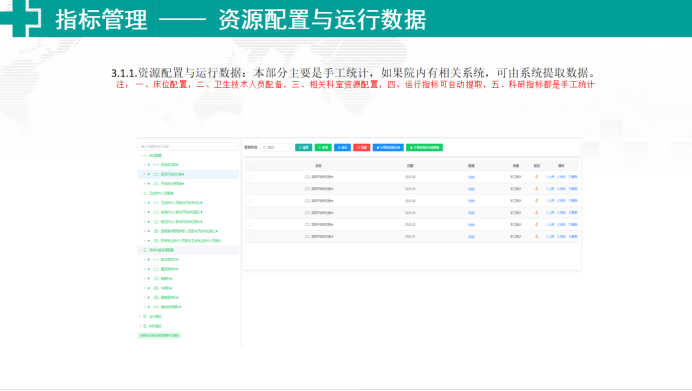Click the teal query button beside the year field
This screenshot has height=391, width=692.
tap(304, 147)
